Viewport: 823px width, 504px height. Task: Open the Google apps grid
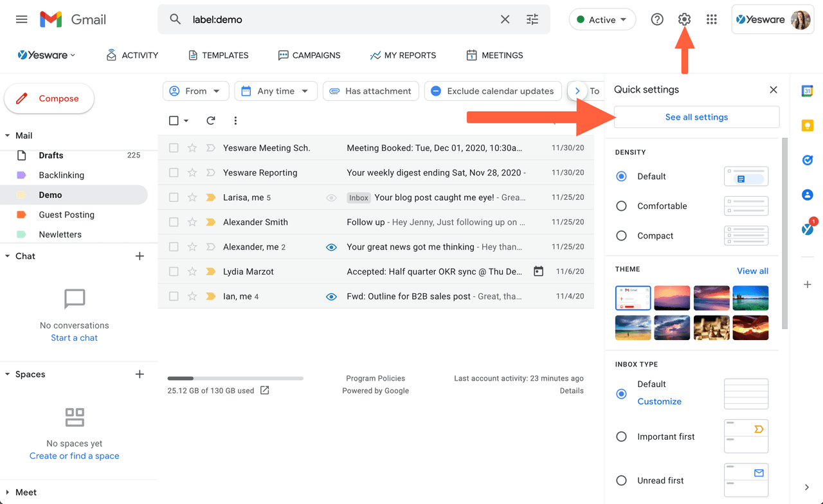click(711, 19)
